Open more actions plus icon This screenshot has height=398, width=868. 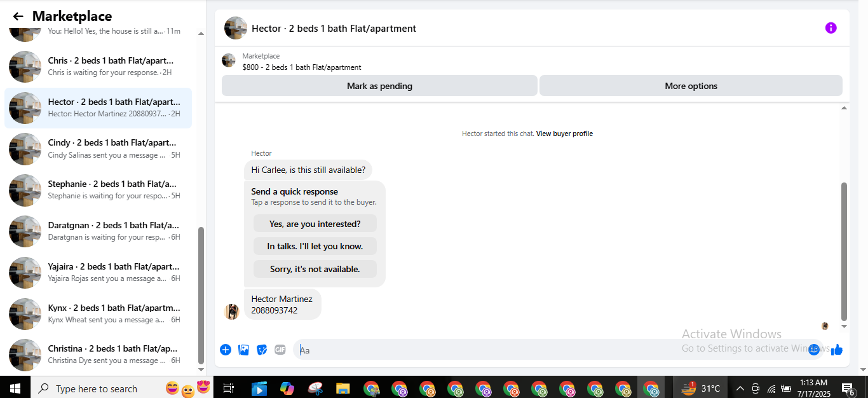[226, 350]
